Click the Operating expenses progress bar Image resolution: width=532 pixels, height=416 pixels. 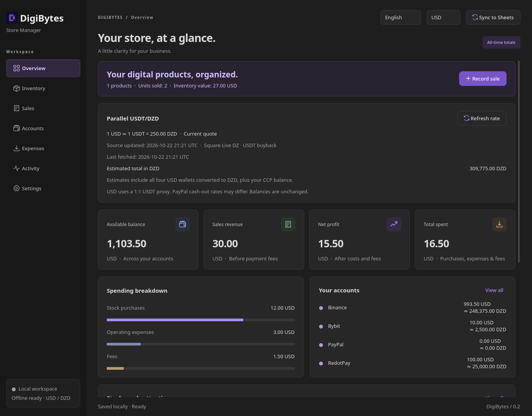[201, 344]
